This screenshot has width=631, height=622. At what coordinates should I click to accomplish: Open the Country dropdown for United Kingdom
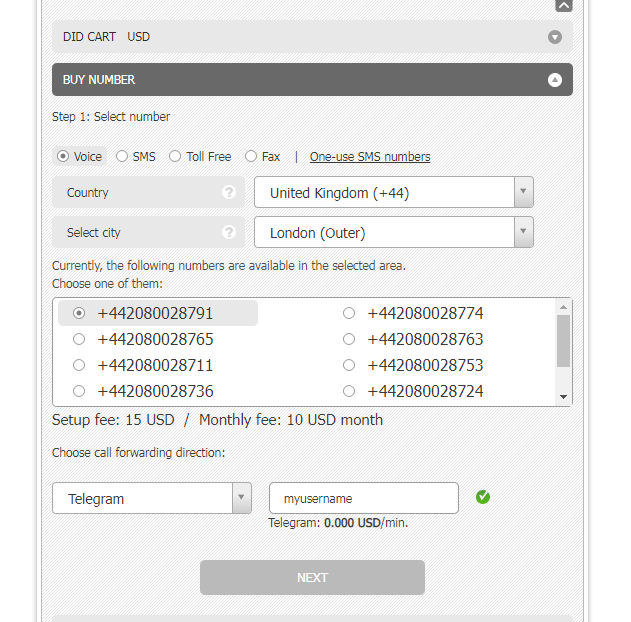click(393, 193)
